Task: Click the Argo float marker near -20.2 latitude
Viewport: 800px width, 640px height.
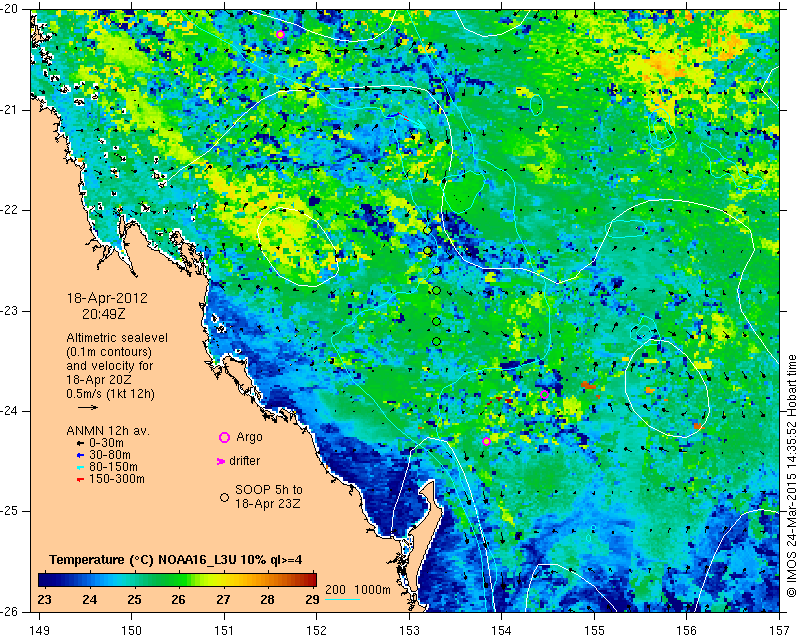Action: click(280, 35)
